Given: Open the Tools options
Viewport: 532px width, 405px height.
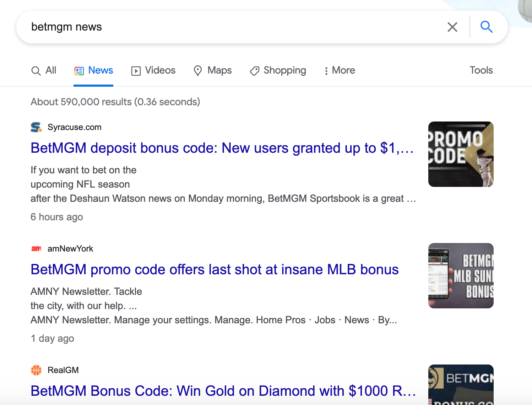Looking at the screenshot, I should pyautogui.click(x=481, y=70).
